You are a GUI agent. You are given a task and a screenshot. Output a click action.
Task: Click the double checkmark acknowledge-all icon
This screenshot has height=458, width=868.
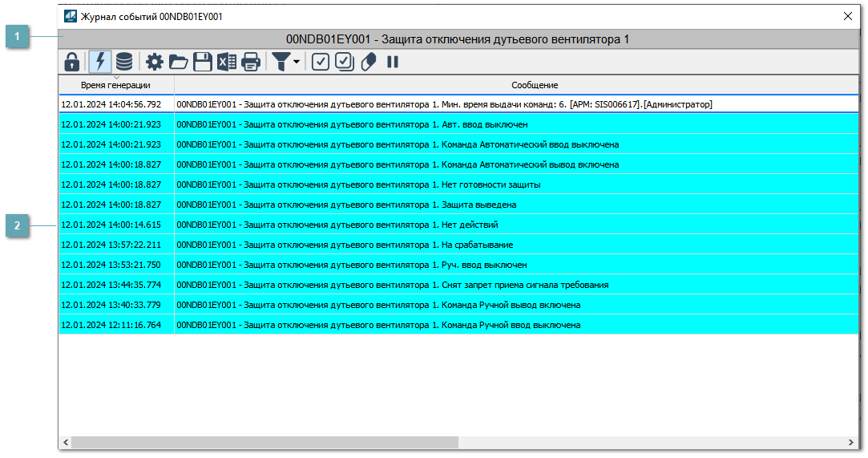345,62
